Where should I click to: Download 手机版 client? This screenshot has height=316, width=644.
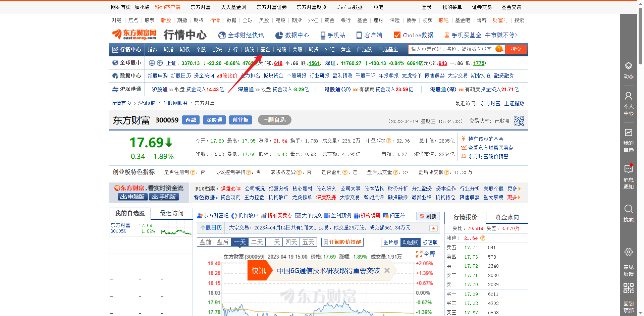click(x=164, y=197)
